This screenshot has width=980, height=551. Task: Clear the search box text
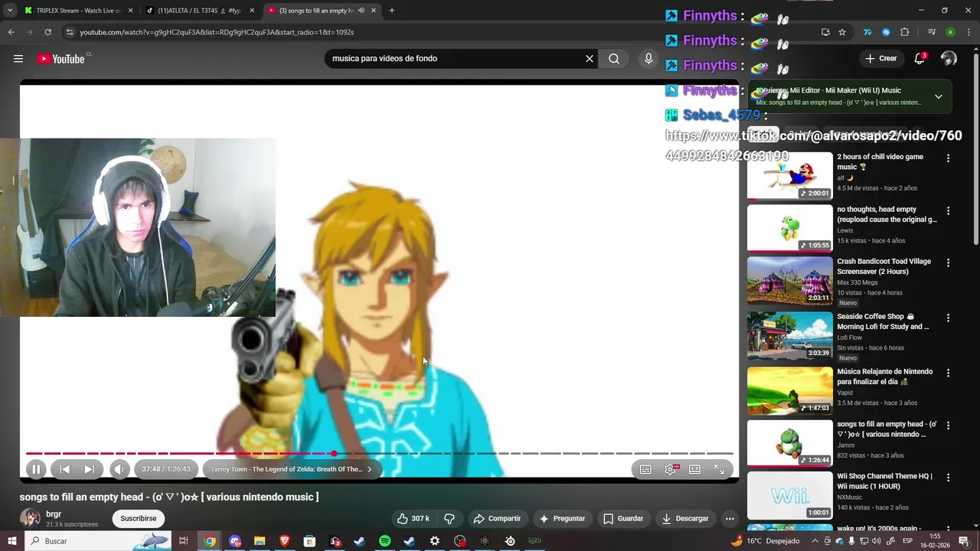(x=590, y=59)
